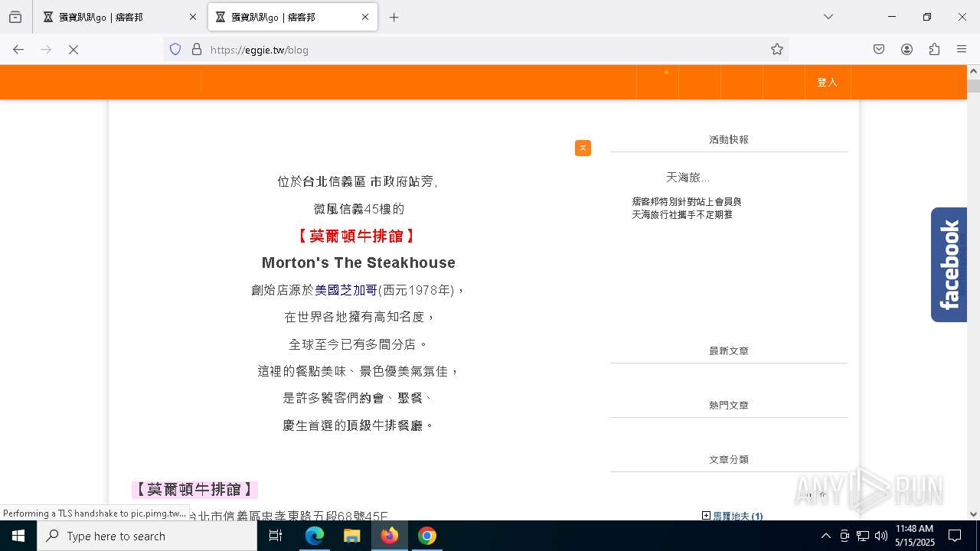
Task: Close the first 蛋寶趴趴go tab
Action: (193, 17)
